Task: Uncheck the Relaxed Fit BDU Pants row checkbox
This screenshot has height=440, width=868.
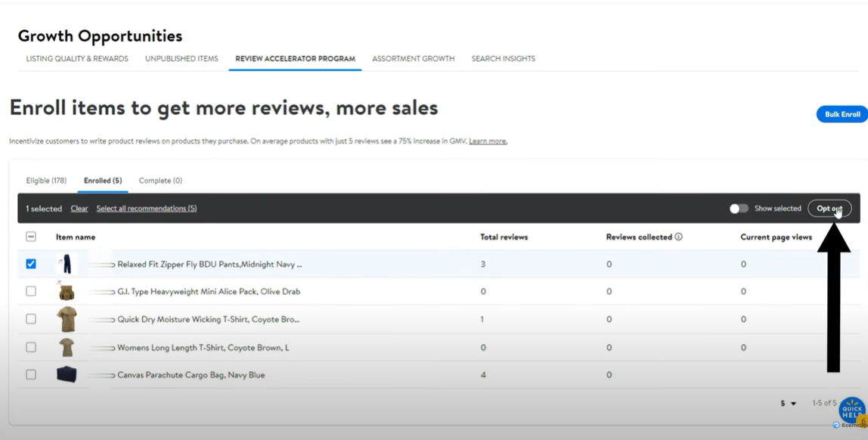Action: (31, 264)
